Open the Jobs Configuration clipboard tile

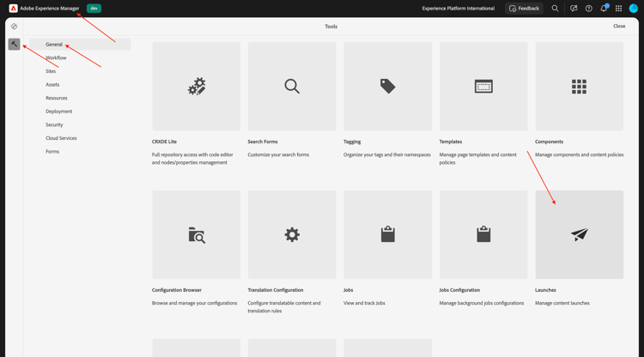[x=483, y=235]
